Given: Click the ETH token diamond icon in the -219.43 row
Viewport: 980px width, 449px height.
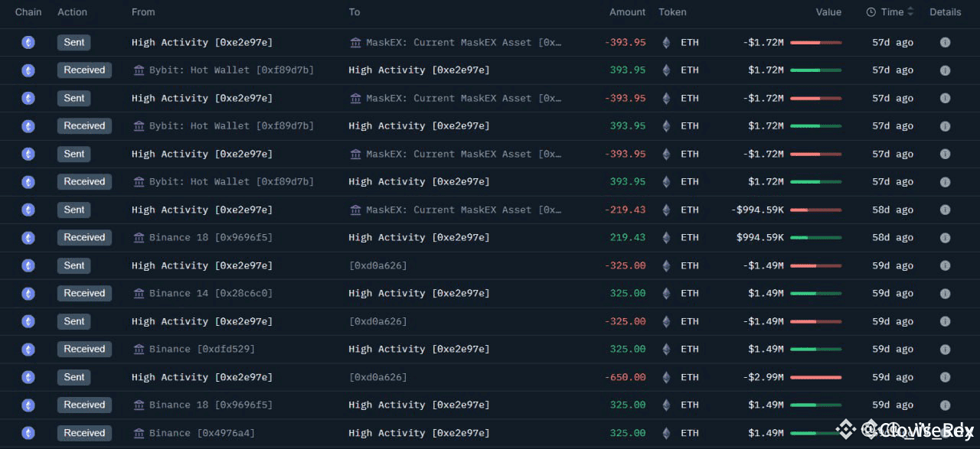Looking at the screenshot, I should coord(665,210).
